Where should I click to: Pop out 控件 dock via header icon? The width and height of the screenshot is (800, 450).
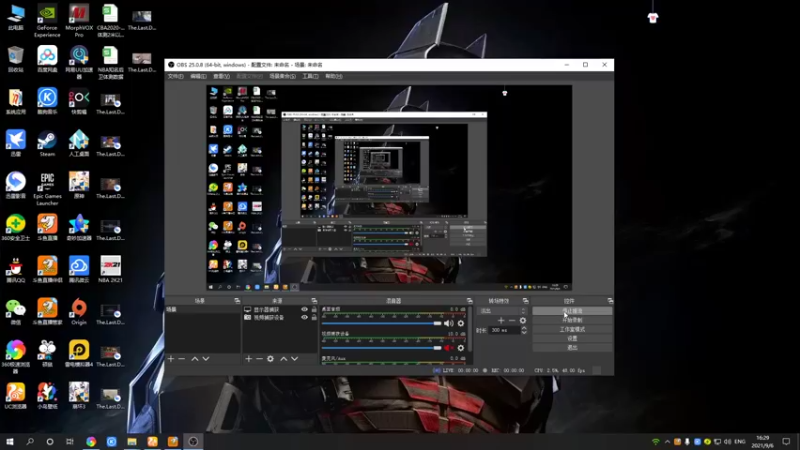click(x=610, y=301)
